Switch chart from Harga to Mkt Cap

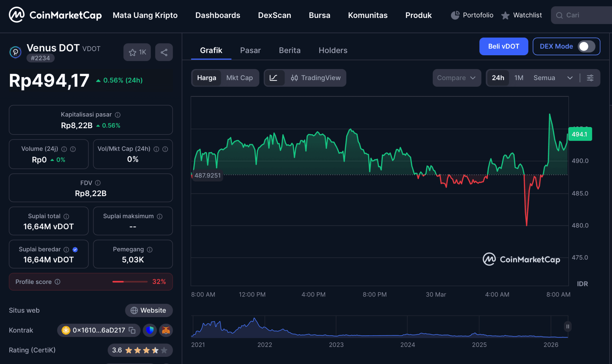240,78
